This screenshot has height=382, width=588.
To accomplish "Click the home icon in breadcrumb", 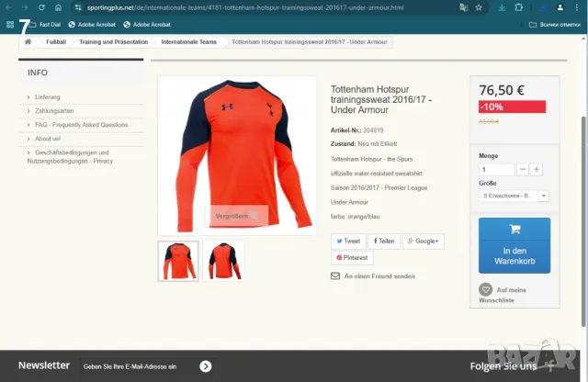I will pyautogui.click(x=28, y=41).
